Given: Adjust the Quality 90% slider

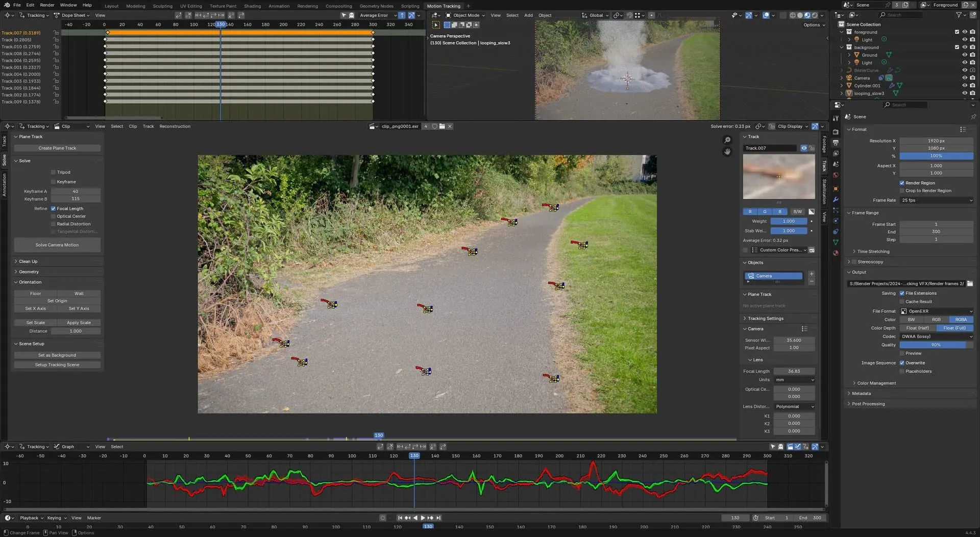Looking at the screenshot, I should point(937,345).
